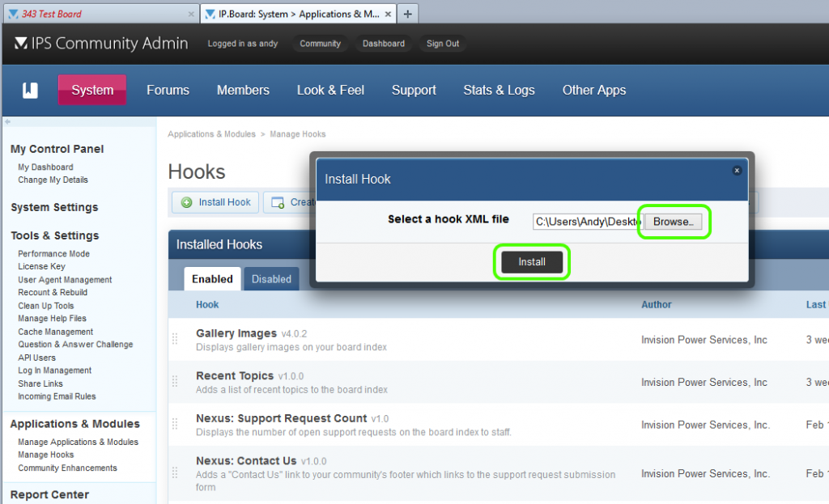Click the hook XML file path field
Viewport: 829px width, 504px height.
pos(588,222)
